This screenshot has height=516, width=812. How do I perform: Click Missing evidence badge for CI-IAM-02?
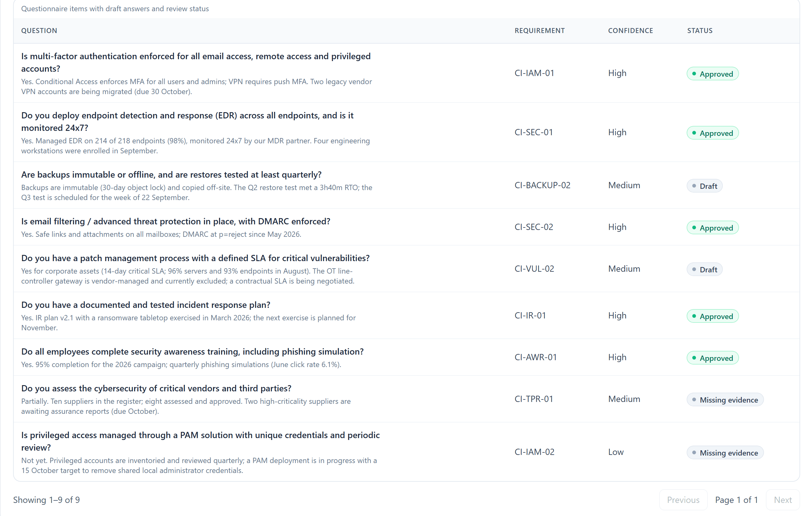point(725,453)
